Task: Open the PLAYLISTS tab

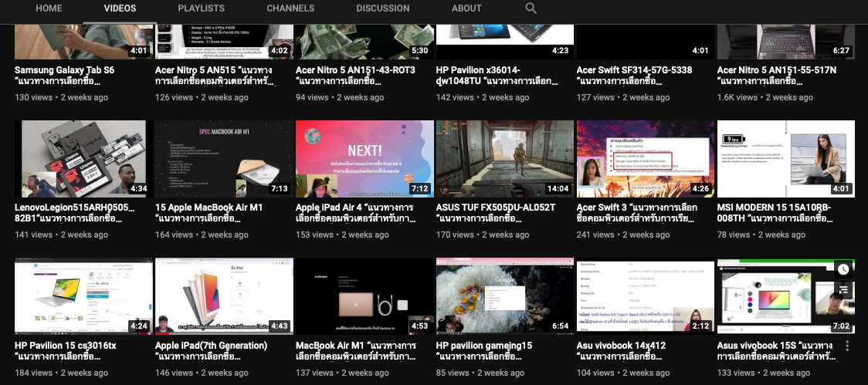Action: point(201,8)
